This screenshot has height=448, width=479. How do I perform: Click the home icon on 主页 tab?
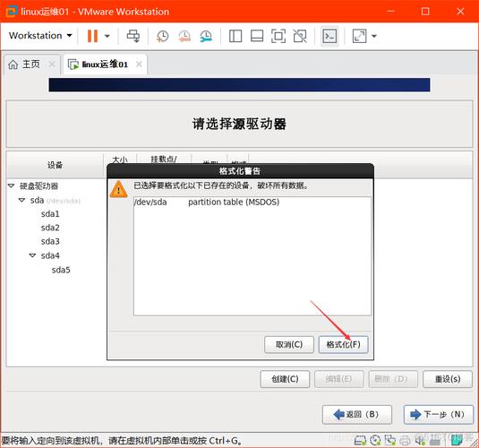13,65
